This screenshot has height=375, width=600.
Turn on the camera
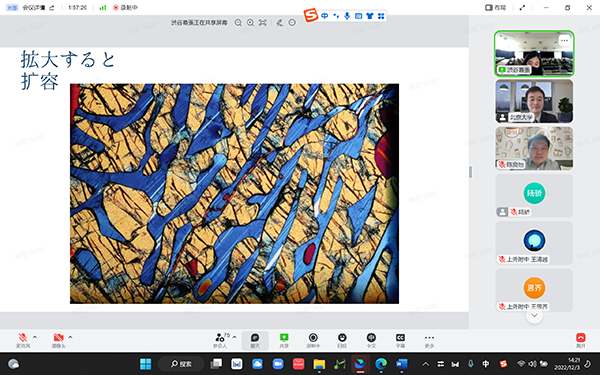(59, 340)
